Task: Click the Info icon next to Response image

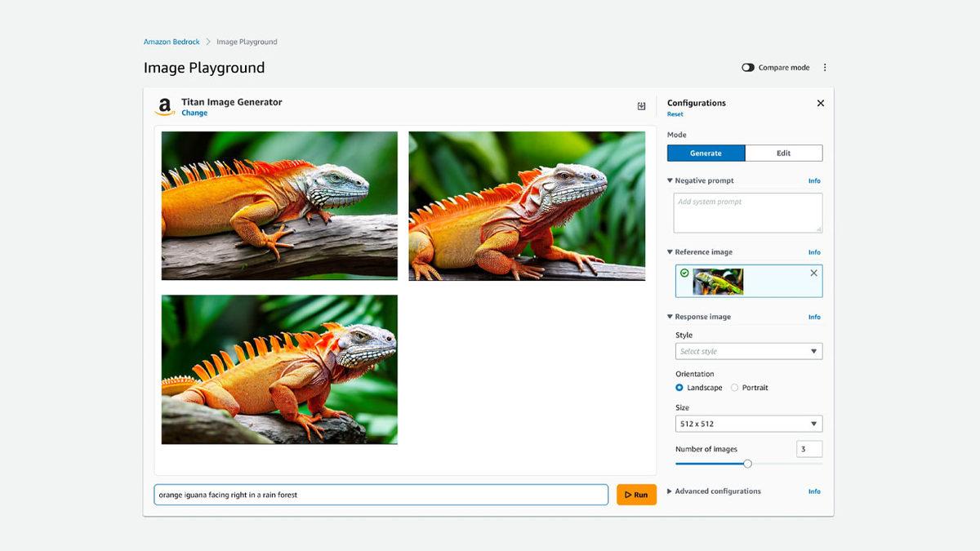Action: (814, 317)
